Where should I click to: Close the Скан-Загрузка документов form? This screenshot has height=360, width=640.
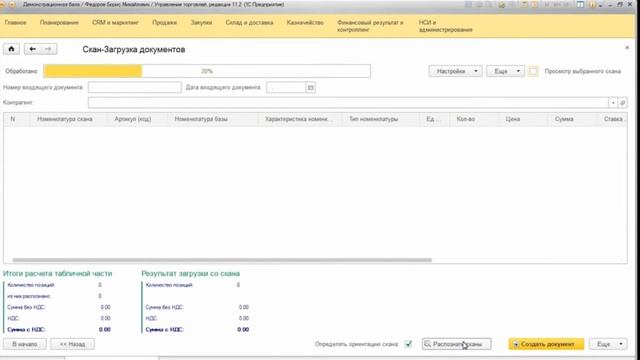pyautogui.click(x=627, y=48)
